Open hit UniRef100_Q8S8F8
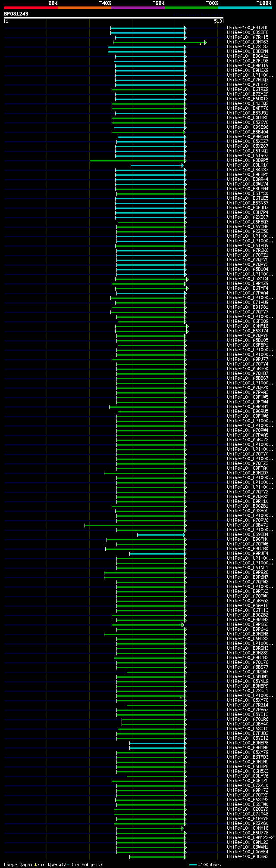The height and width of the screenshot is (868, 276). pyautogui.click(x=248, y=32)
